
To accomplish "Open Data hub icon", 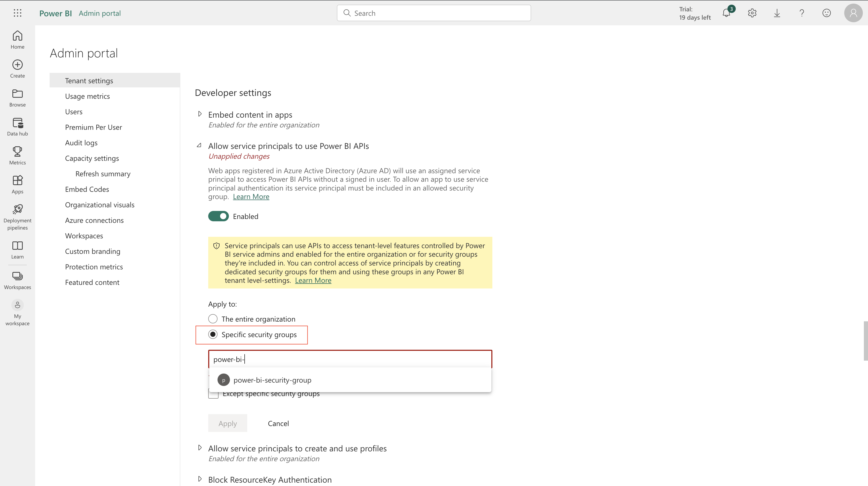I will pyautogui.click(x=18, y=123).
